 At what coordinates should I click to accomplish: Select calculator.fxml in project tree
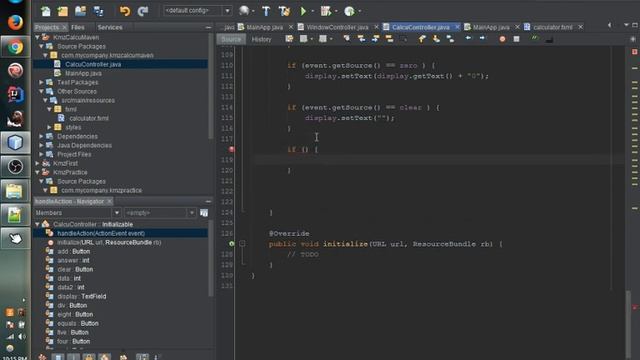tap(89, 118)
